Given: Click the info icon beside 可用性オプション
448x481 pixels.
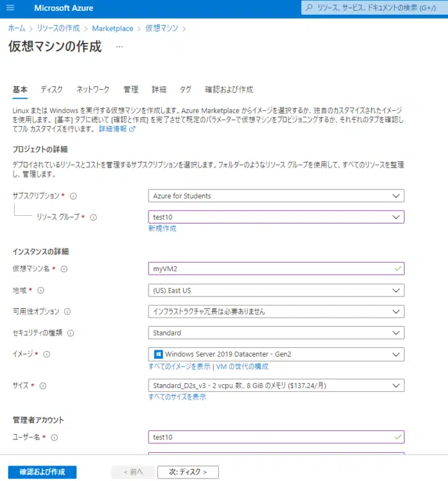Looking at the screenshot, I should point(67,312).
